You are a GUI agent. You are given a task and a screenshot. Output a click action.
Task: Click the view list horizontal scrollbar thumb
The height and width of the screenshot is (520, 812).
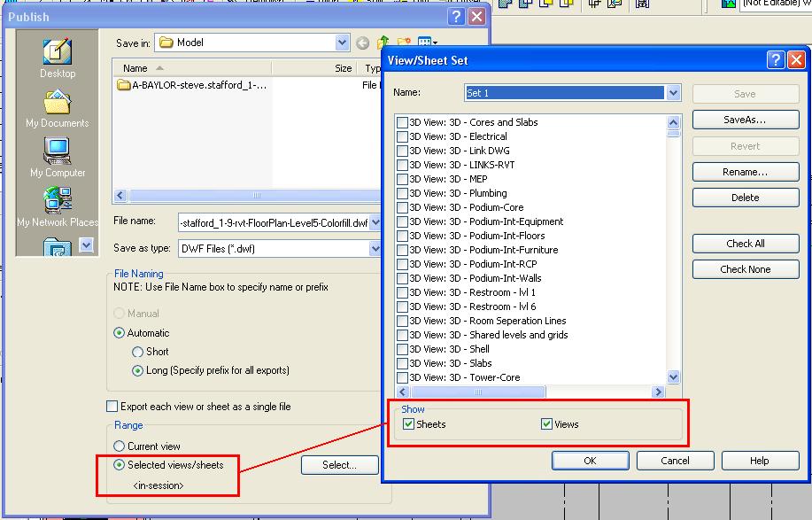click(477, 392)
